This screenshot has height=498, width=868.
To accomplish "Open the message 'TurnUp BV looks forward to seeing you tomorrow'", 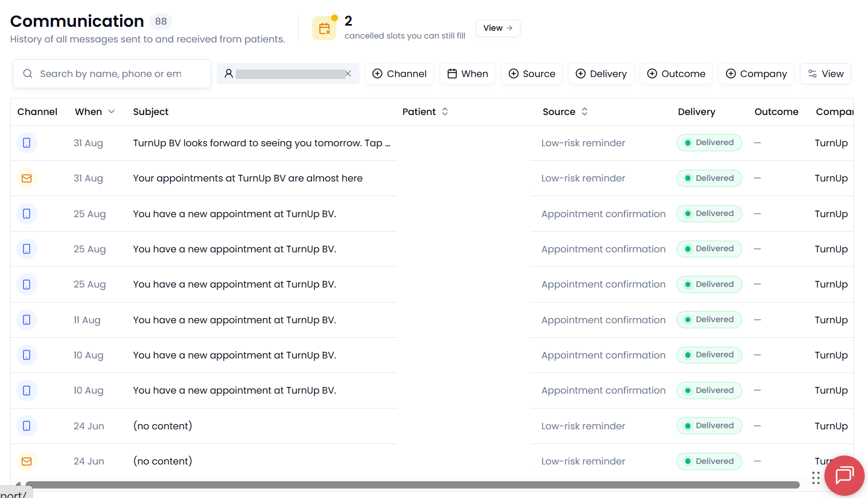I will (262, 143).
